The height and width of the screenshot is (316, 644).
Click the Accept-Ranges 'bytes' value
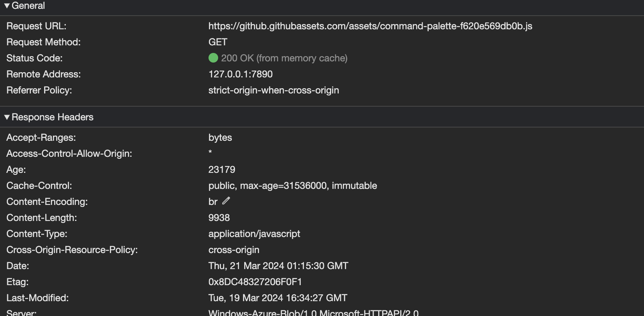[x=220, y=138]
